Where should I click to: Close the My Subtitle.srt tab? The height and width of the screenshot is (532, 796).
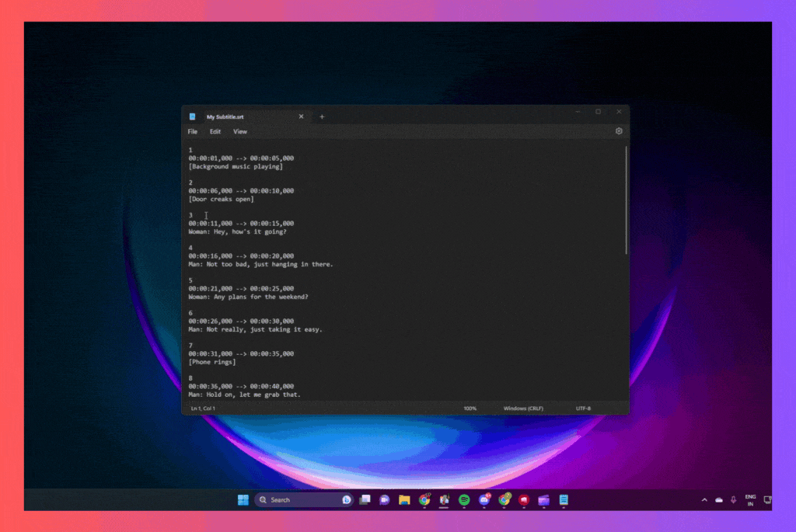pyautogui.click(x=301, y=116)
